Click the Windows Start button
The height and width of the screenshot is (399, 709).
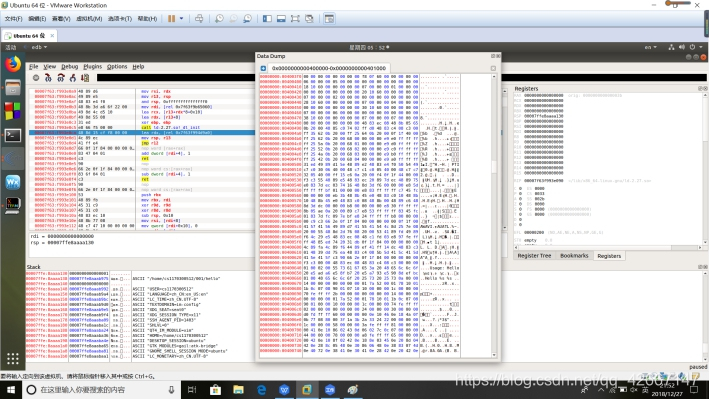pos(11,390)
